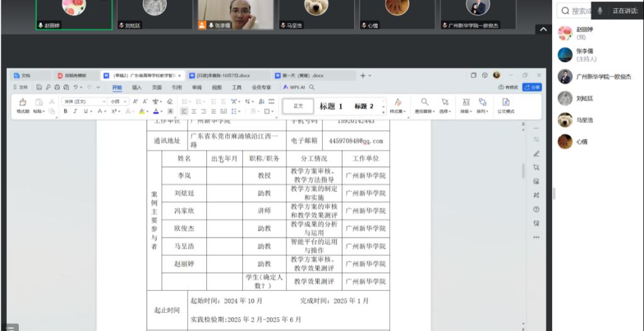
Task: Apply the 标题 1 heading style
Action: (331, 106)
